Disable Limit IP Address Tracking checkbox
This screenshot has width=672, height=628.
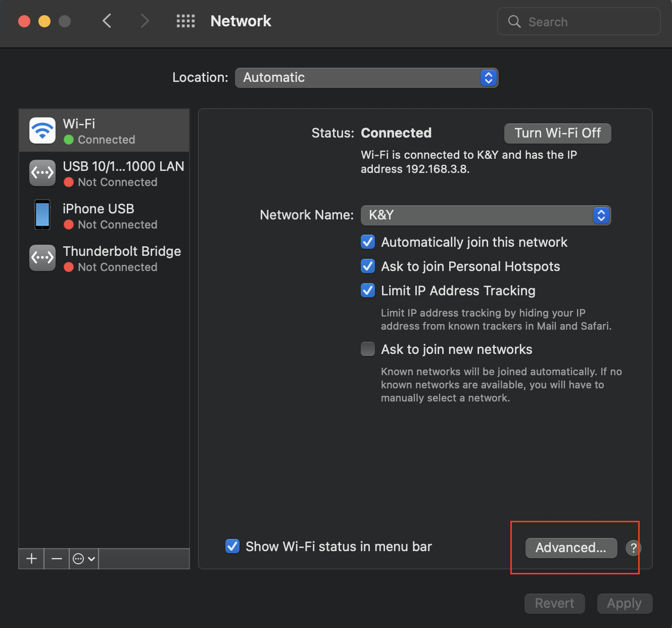click(368, 291)
